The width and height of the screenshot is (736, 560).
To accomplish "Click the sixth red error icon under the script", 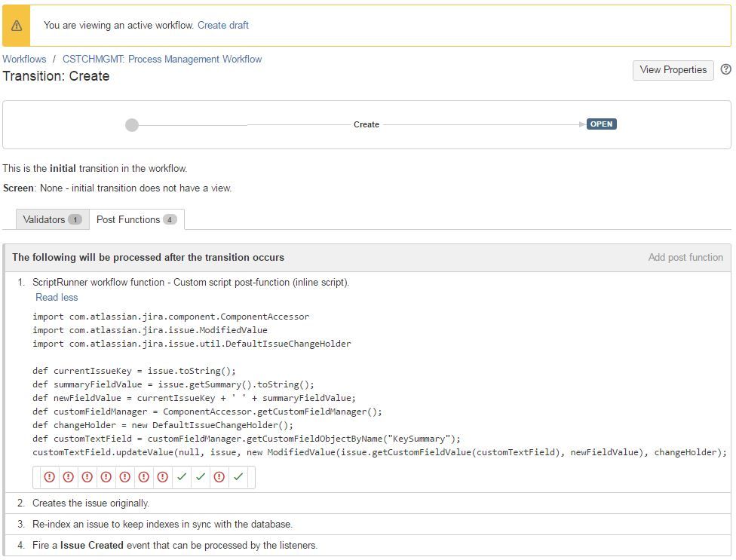I will point(143,477).
